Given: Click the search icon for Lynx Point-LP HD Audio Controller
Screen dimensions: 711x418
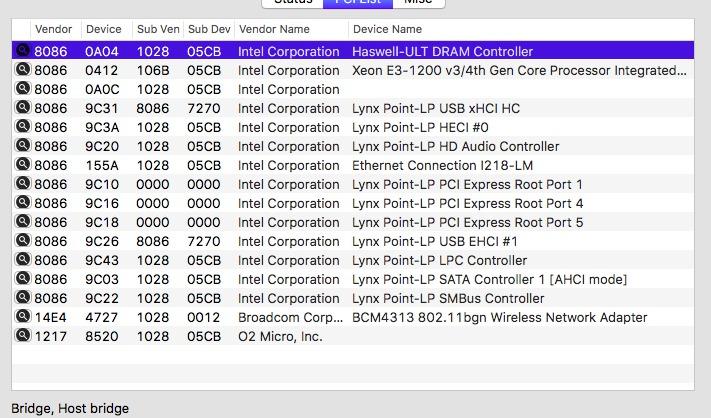Looking at the screenshot, I should click(22, 146).
